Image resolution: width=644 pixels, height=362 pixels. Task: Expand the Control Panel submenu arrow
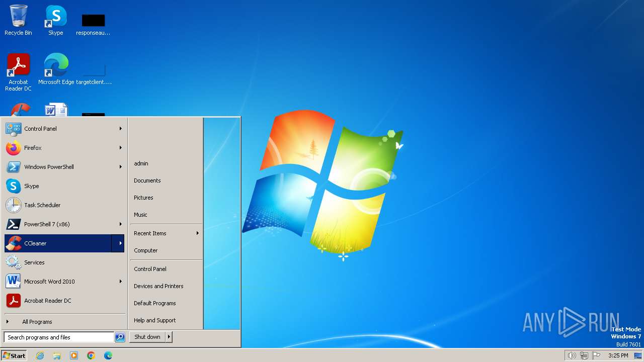tap(120, 129)
